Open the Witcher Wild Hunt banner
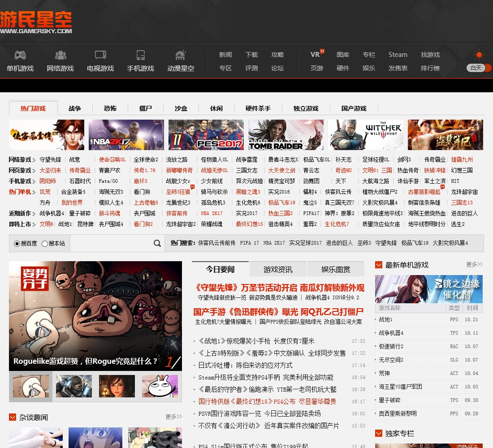 pyautogui.click(x=366, y=135)
